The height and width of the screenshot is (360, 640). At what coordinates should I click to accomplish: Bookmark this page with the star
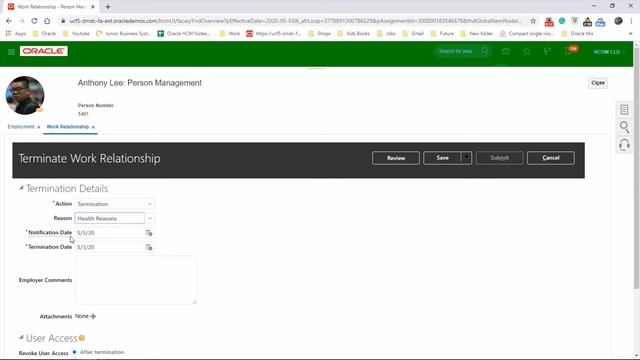click(x=533, y=21)
